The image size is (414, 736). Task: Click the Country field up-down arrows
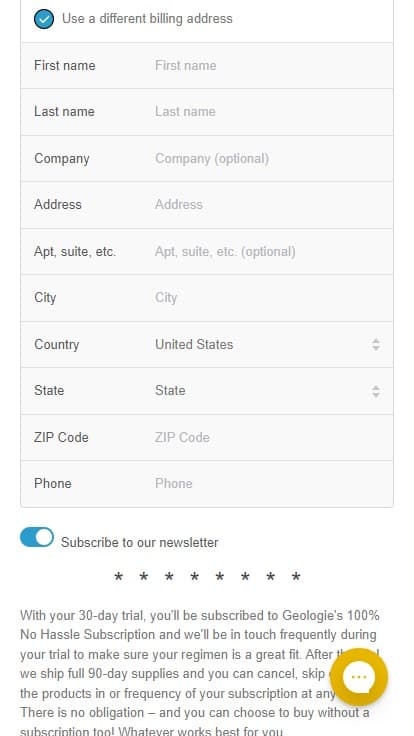pos(376,345)
